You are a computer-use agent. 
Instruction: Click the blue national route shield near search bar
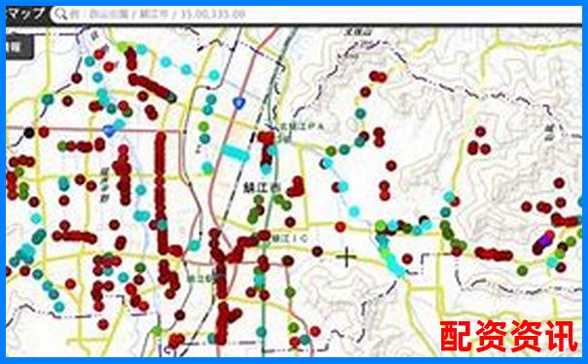pos(238,103)
